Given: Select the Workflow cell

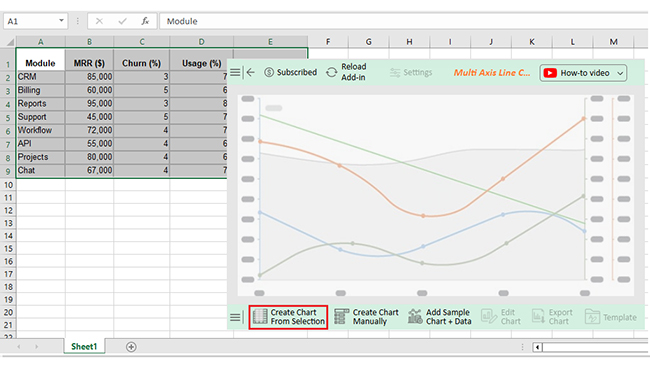Looking at the screenshot, I should (41, 130).
